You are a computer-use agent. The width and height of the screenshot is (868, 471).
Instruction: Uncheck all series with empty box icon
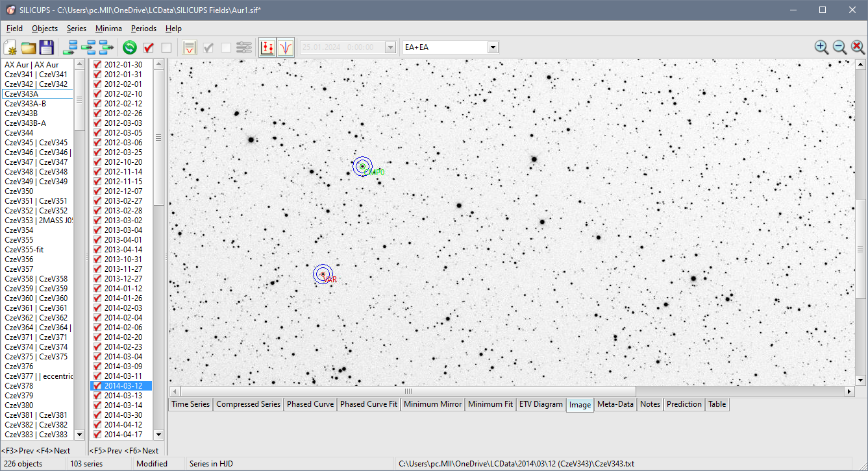[x=166, y=47]
